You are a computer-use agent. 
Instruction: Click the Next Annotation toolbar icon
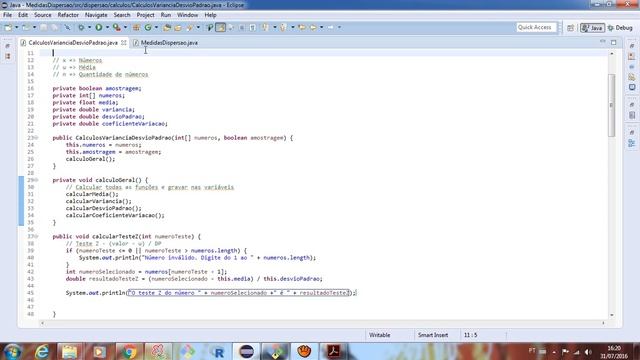click(265, 27)
